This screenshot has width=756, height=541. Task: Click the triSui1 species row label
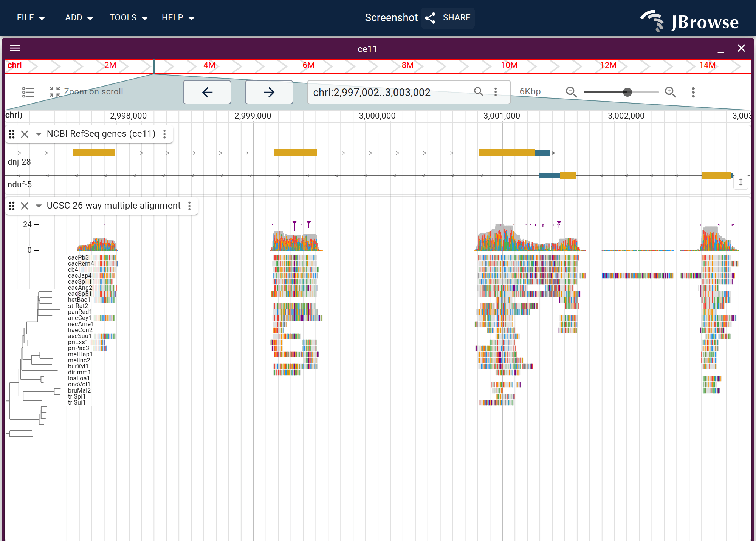[x=77, y=403]
